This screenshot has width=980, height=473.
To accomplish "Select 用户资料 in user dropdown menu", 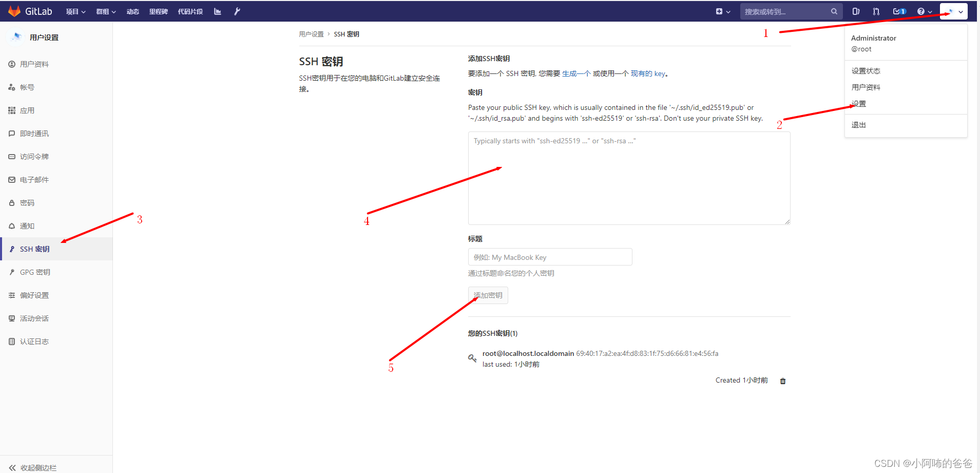I will pos(866,87).
